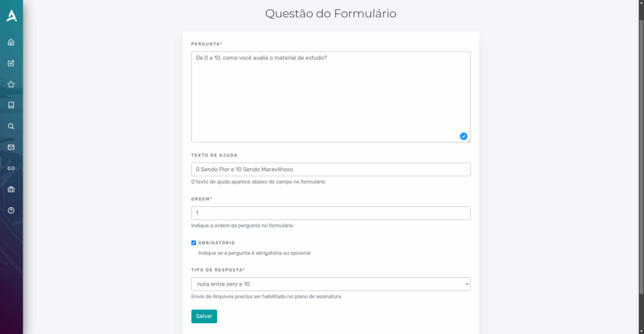Click the Ordem input field

331,213
